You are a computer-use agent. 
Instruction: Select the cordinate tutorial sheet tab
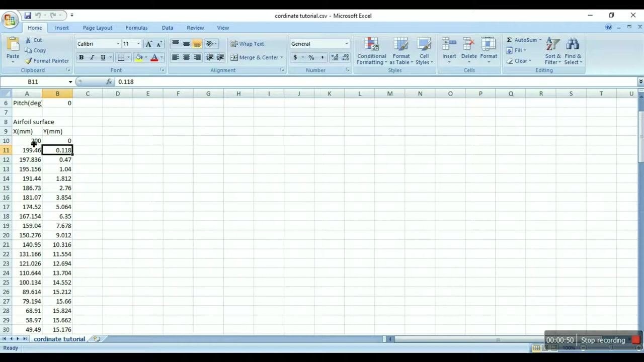[59, 339]
